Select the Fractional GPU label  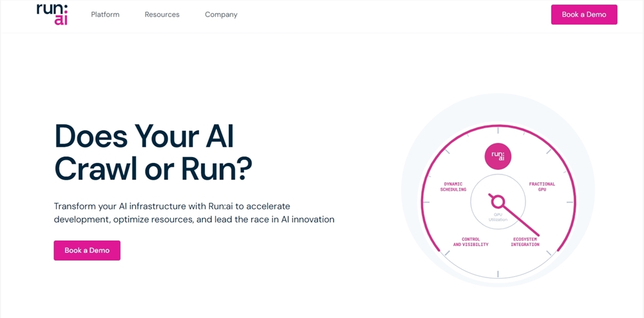[x=542, y=187]
